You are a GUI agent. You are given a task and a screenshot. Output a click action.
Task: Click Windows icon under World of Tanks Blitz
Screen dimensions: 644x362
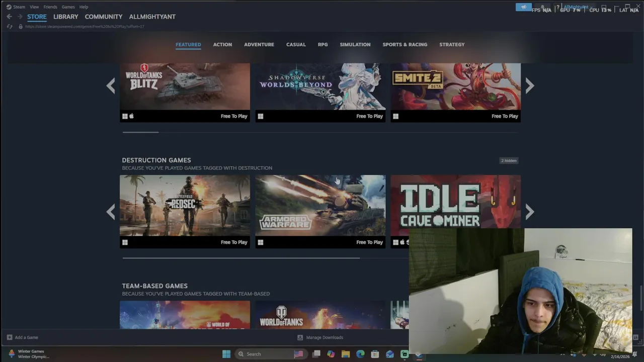125,116
